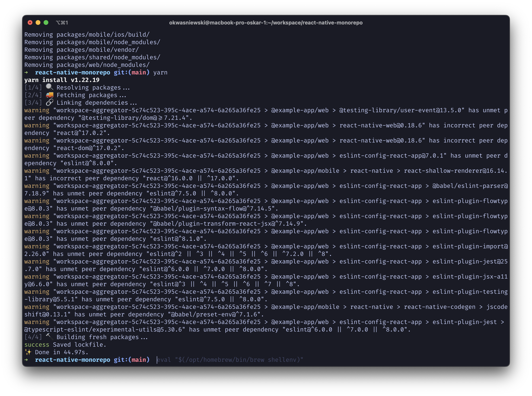Click the [4/4] step progress indicator
This screenshot has width=532, height=396.
(x=33, y=337)
